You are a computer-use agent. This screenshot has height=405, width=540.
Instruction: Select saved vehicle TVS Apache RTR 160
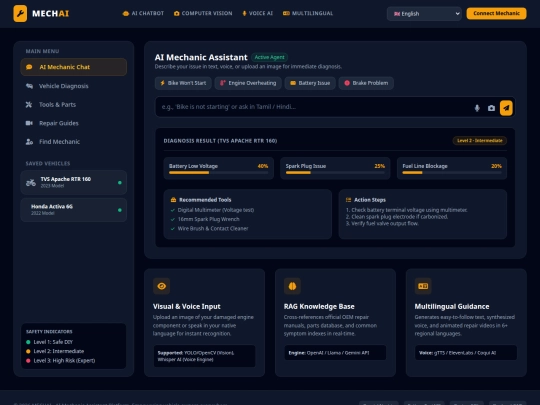point(74,182)
